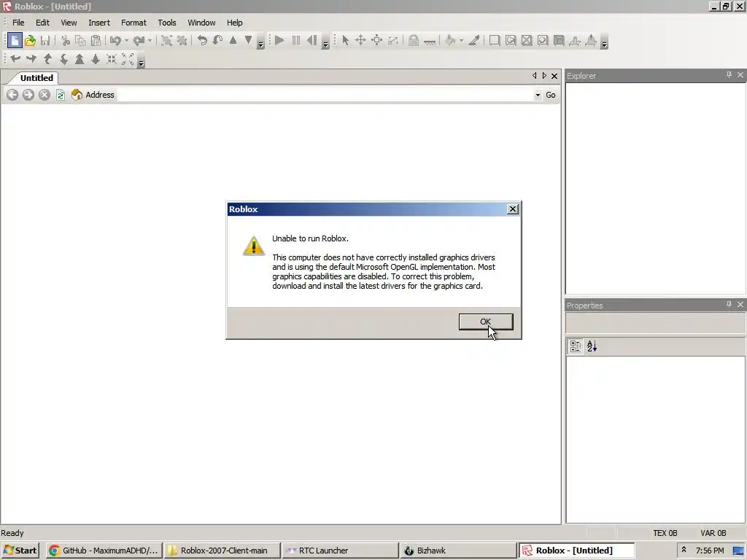Screen dimensions: 747x560
Task: Open the Edit menu
Action: click(x=42, y=23)
